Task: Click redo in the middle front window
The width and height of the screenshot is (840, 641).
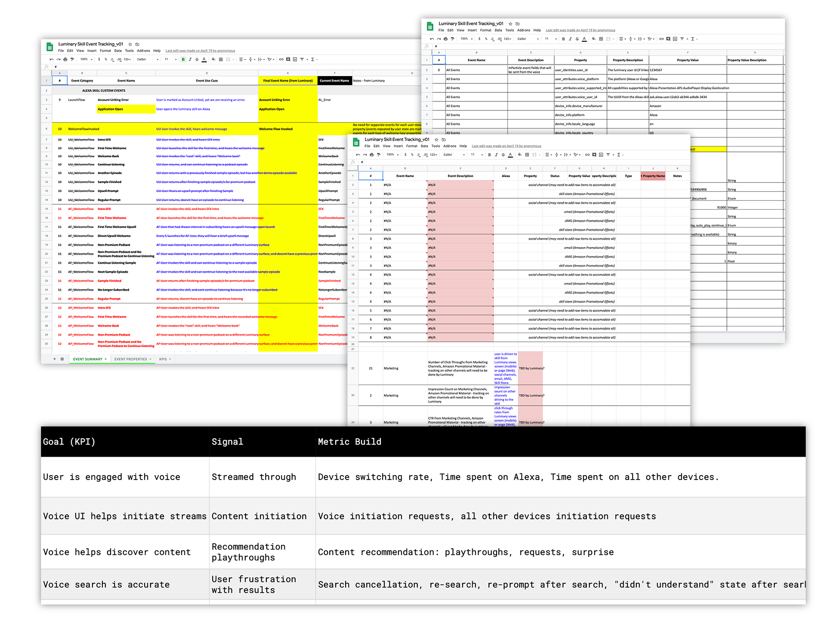Action: pyautogui.click(x=365, y=155)
